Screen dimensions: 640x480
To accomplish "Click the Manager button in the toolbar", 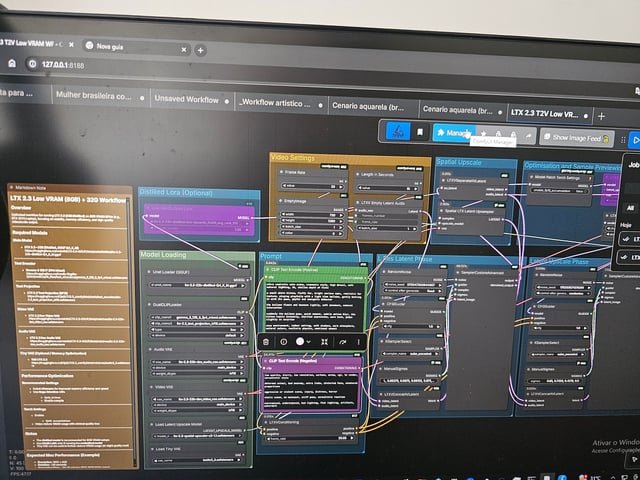I will [x=453, y=133].
